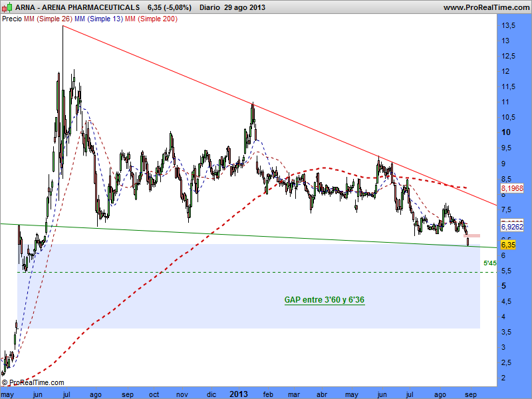Click the 8,1968 moving average value tag
532x399 pixels.
coord(512,188)
